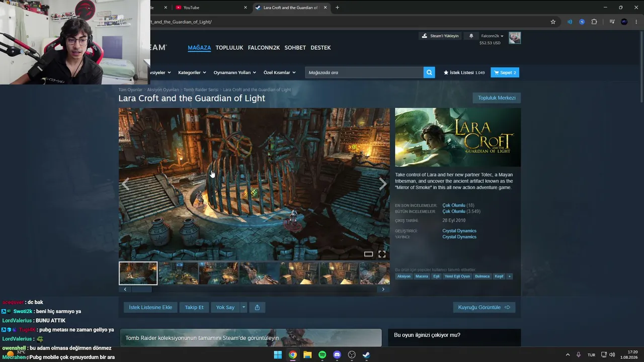The image size is (644, 362).
Task: Open Crystal Dynamics developer link
Action: tap(459, 231)
